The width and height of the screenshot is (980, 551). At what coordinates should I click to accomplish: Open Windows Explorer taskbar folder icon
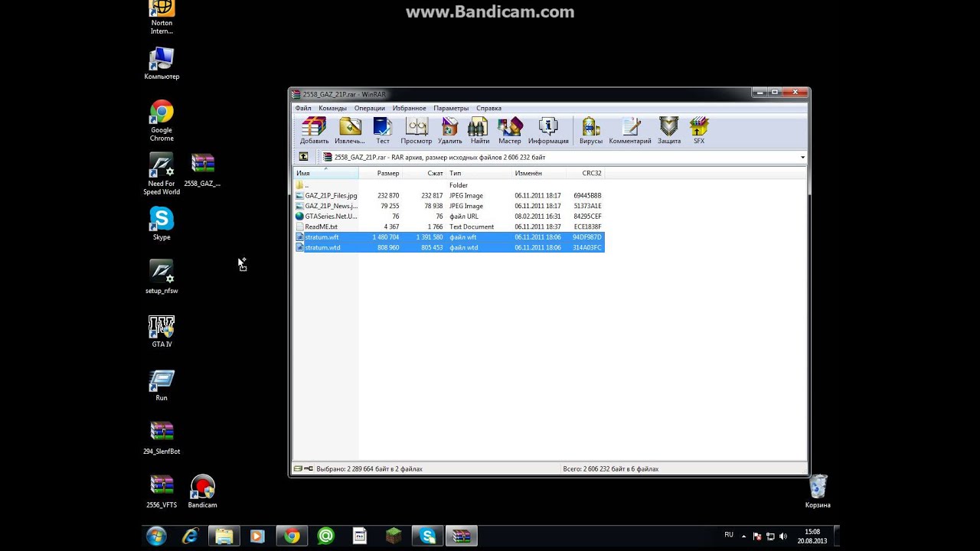224,536
